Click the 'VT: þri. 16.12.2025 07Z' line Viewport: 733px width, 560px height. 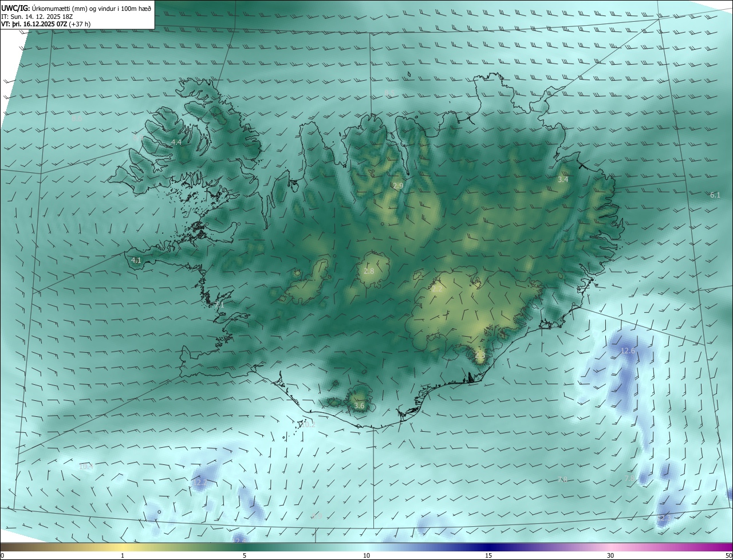(x=46, y=24)
